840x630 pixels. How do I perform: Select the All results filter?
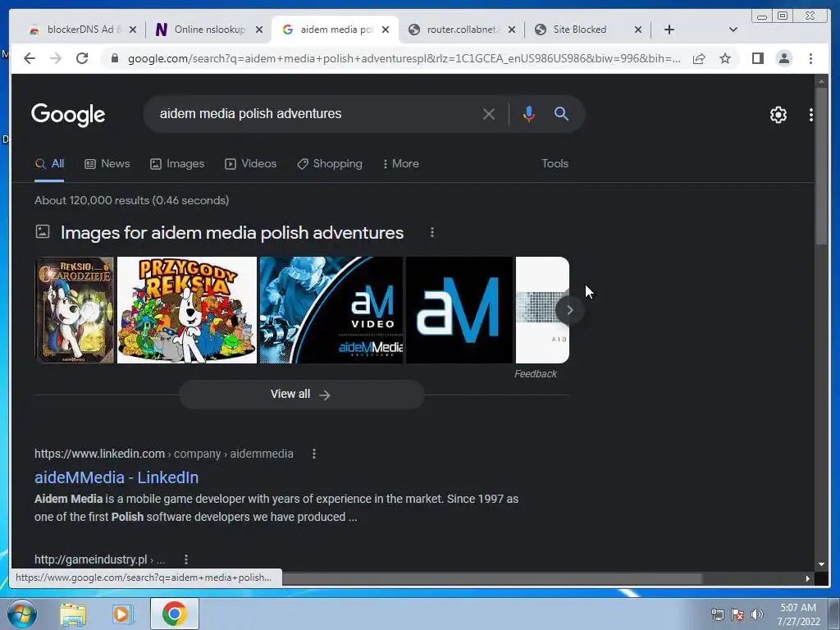(49, 163)
